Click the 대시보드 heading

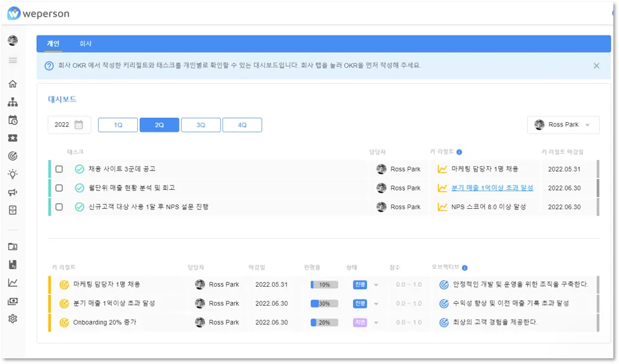click(x=62, y=99)
